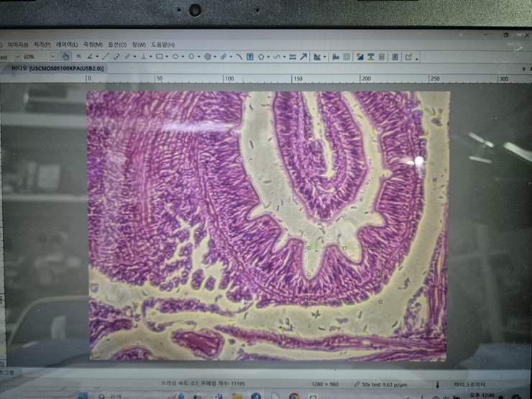
Task: Select the hand pan tool
Action: coord(65,56)
